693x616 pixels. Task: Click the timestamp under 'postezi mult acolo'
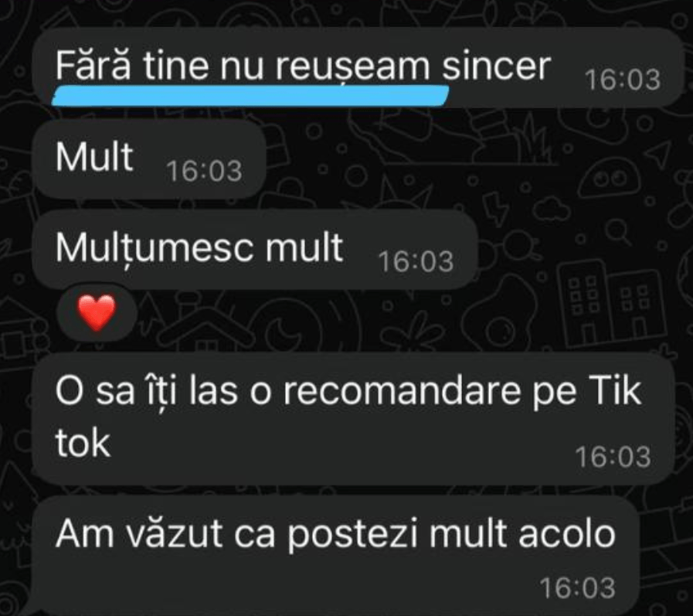point(578,587)
